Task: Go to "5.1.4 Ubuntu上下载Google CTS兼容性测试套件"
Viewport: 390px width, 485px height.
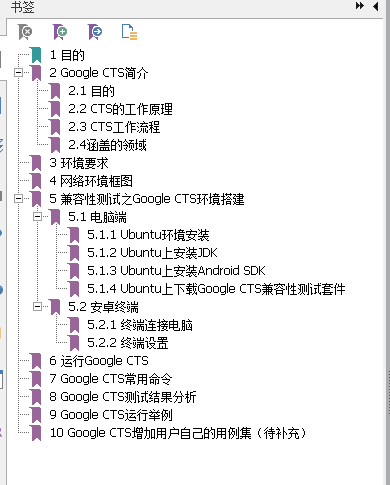Action: tap(216, 289)
